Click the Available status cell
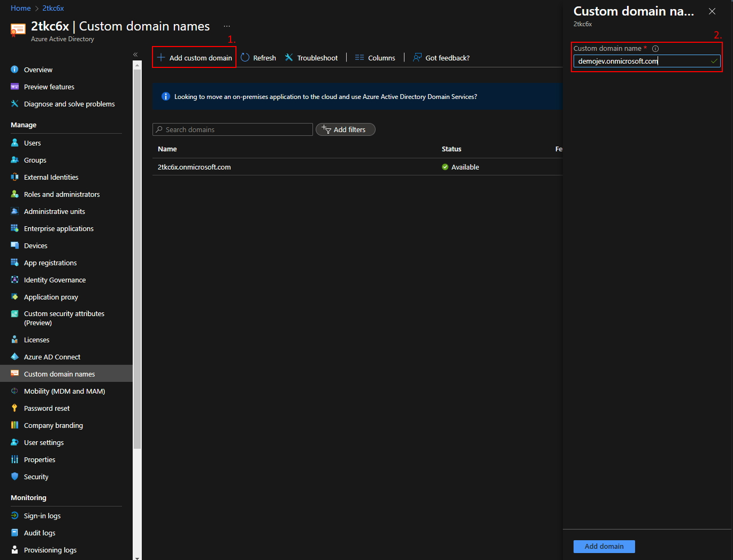This screenshot has height=560, width=733. (x=461, y=167)
